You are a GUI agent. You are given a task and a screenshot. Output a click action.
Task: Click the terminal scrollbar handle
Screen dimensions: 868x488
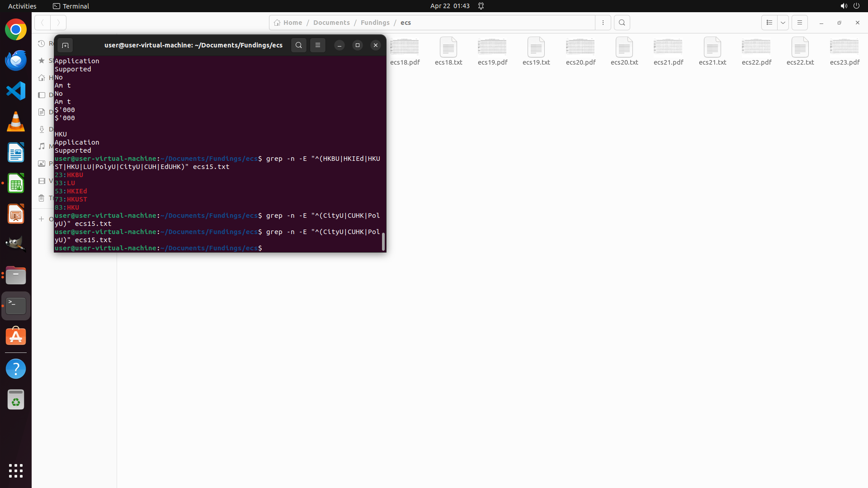click(383, 242)
